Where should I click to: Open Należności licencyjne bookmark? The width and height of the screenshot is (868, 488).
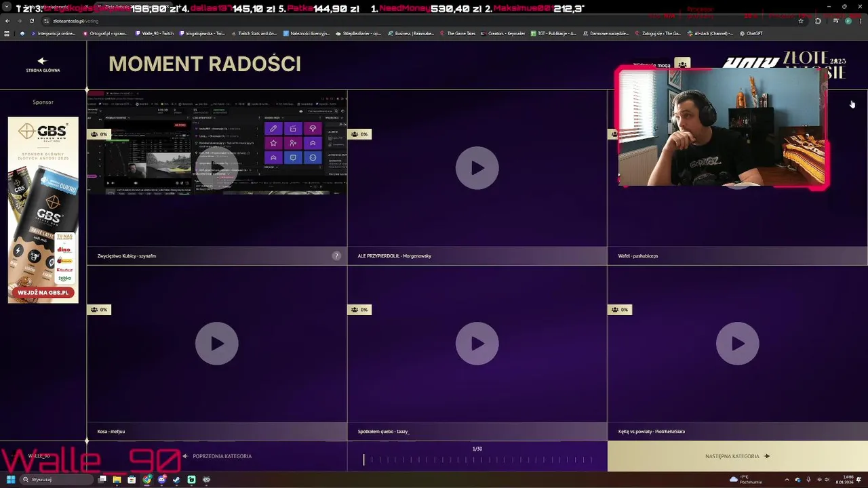[x=307, y=33]
